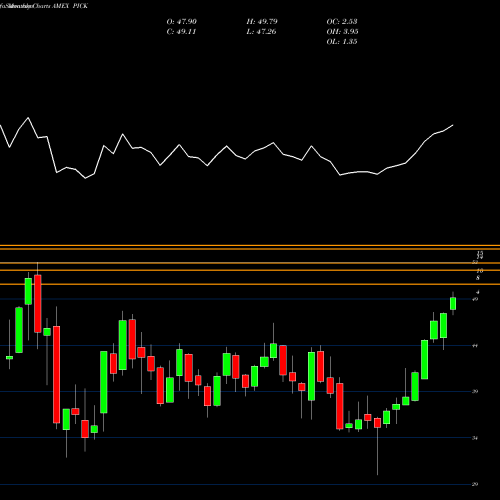
Task: Click the close price value 'C: 49.11'
Action: [x=181, y=32]
